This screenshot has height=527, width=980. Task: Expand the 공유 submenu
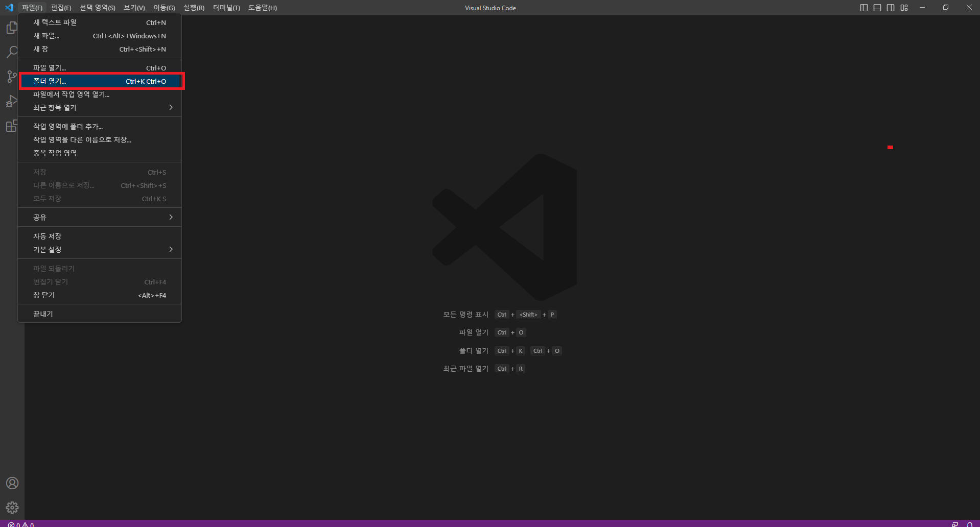(x=100, y=218)
